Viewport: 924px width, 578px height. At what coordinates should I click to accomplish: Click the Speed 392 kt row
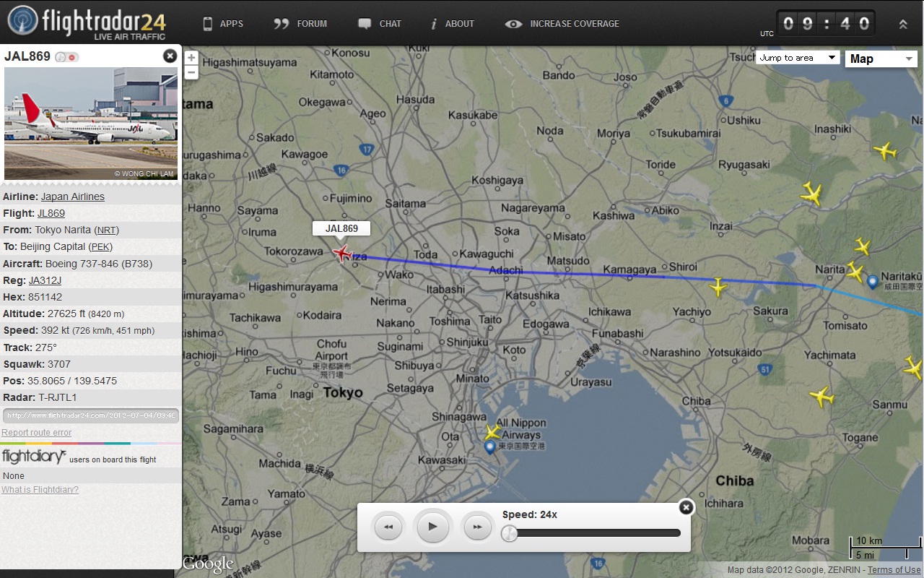pyautogui.click(x=91, y=330)
